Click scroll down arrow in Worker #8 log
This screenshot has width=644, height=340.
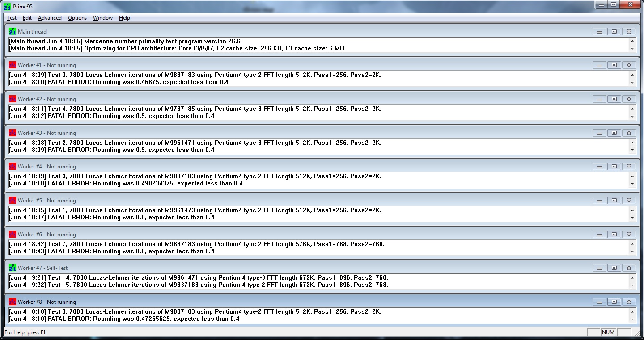(632, 319)
